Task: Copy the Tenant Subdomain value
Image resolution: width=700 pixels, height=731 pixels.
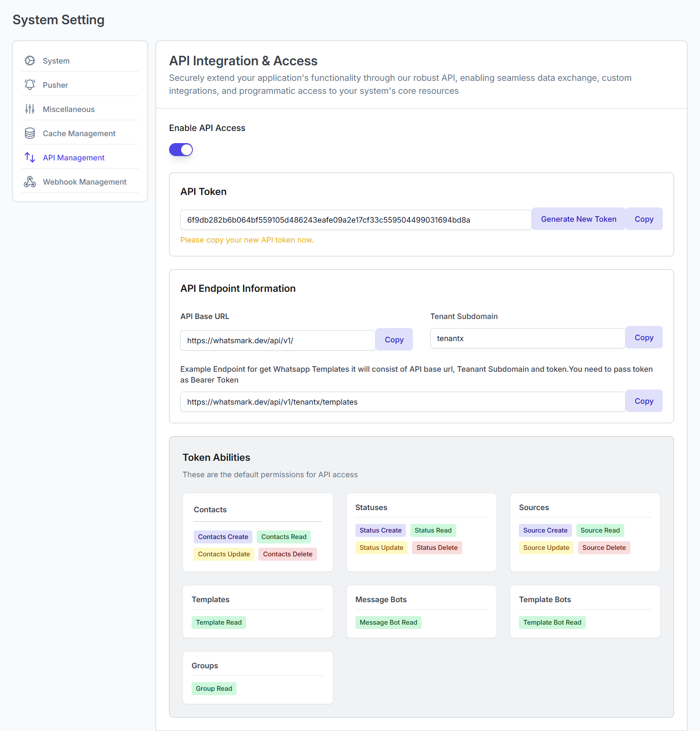Action: coord(644,337)
